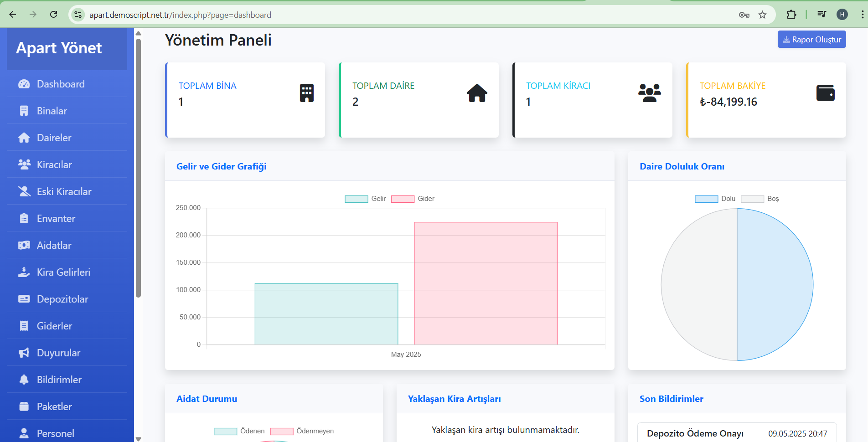Image resolution: width=868 pixels, height=442 pixels.
Task: Click the Duyurular megaphone icon
Action: pos(24,353)
